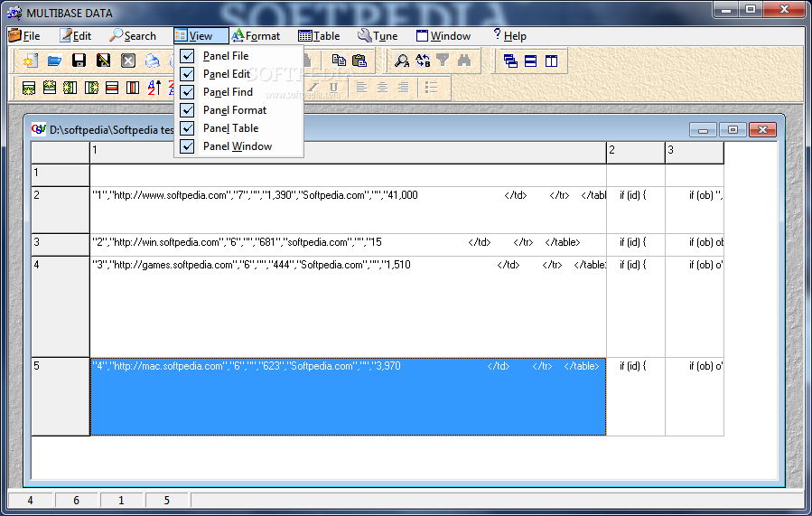Click the Align left icon
The image size is (812, 516).
(362, 88)
